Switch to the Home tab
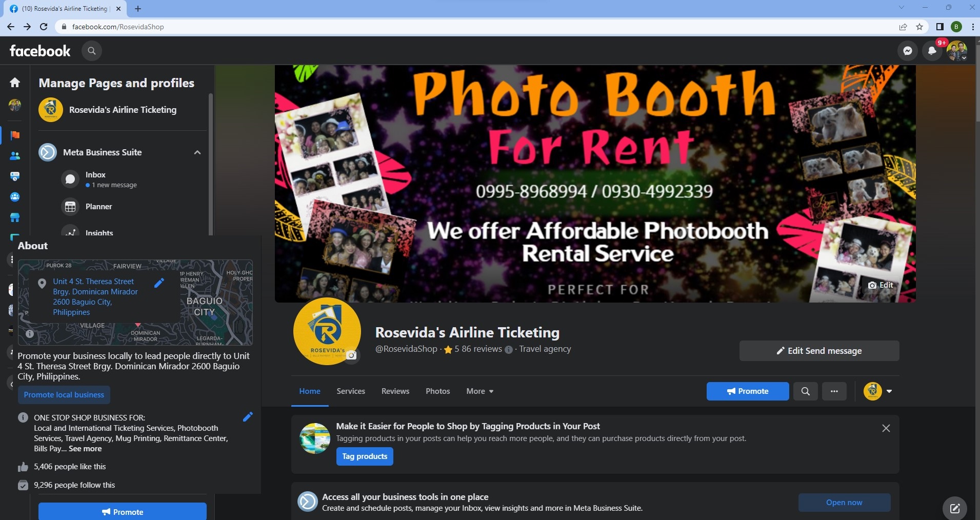 (310, 391)
